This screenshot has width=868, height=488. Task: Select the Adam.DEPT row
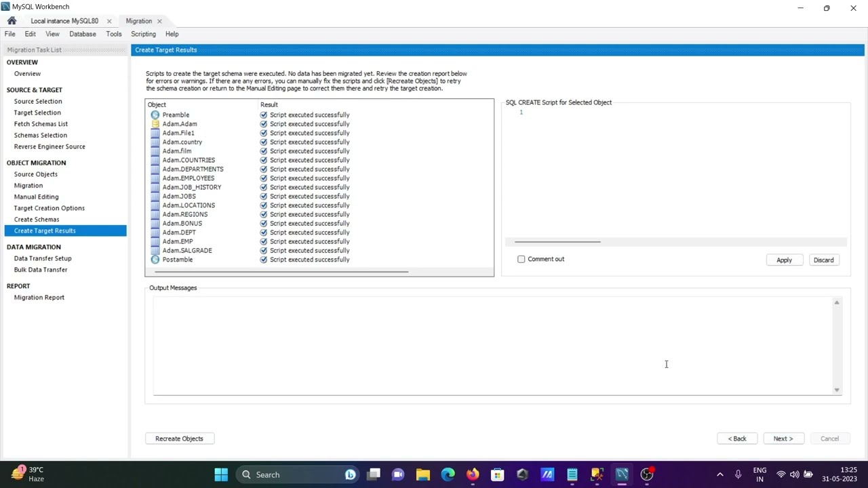(319, 232)
